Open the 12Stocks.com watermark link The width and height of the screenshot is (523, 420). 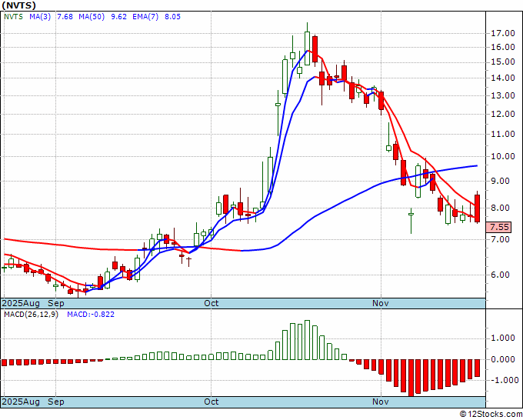click(x=491, y=414)
